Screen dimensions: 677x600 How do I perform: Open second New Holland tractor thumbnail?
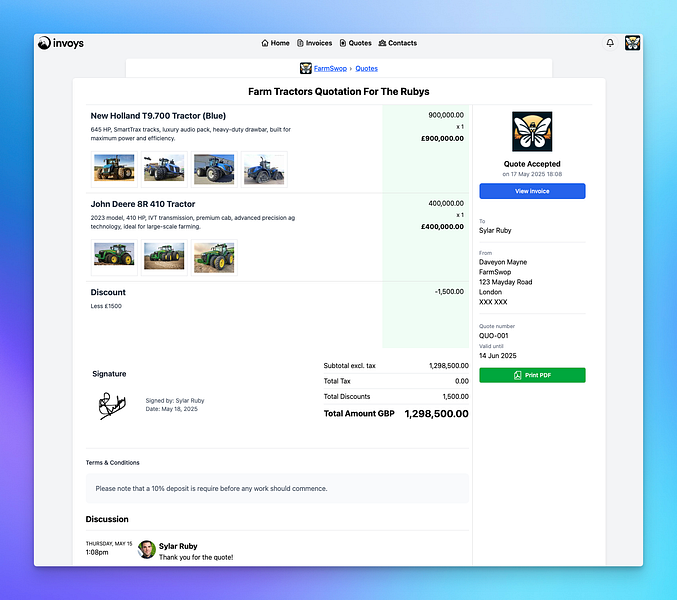tap(164, 169)
